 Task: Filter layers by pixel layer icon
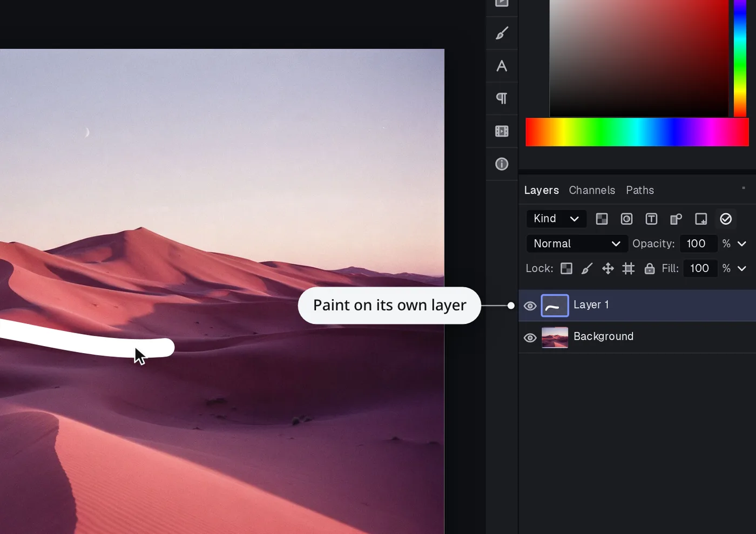tap(602, 219)
